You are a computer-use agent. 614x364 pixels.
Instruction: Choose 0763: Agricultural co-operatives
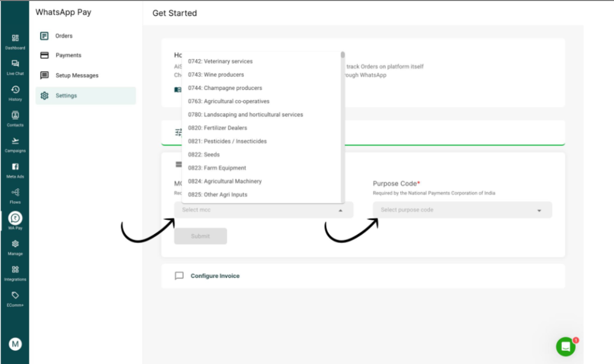tap(261, 101)
